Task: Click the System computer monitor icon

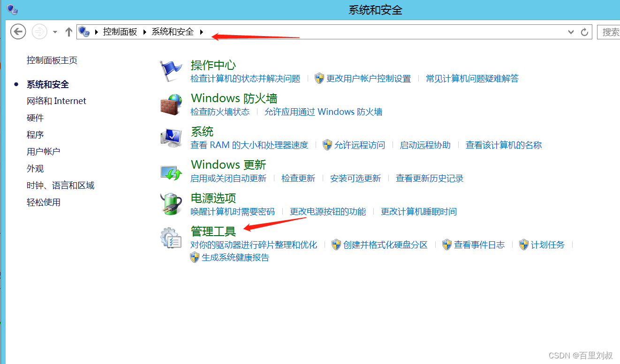Action: point(171,138)
